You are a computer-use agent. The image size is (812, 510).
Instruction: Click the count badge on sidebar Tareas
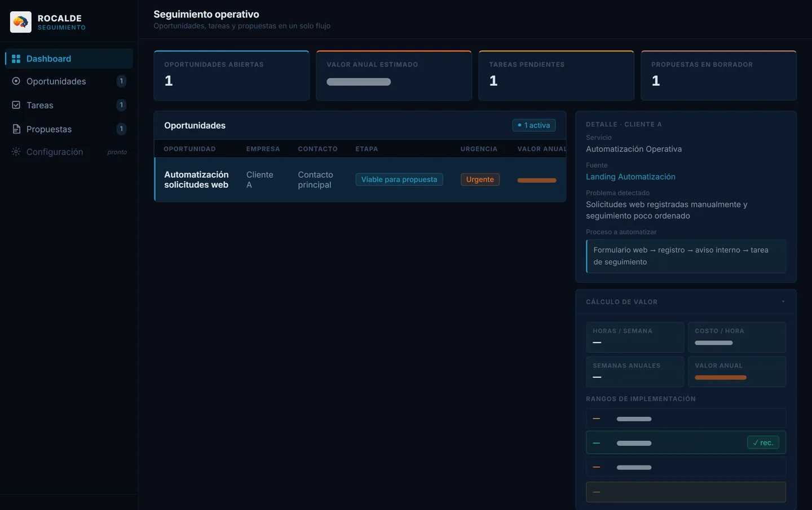tap(121, 105)
